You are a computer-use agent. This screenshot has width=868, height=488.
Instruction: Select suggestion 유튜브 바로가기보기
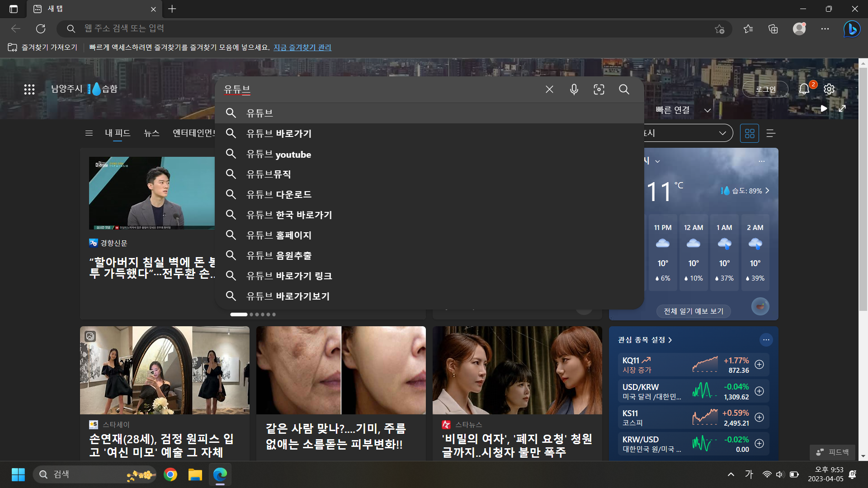(429, 296)
